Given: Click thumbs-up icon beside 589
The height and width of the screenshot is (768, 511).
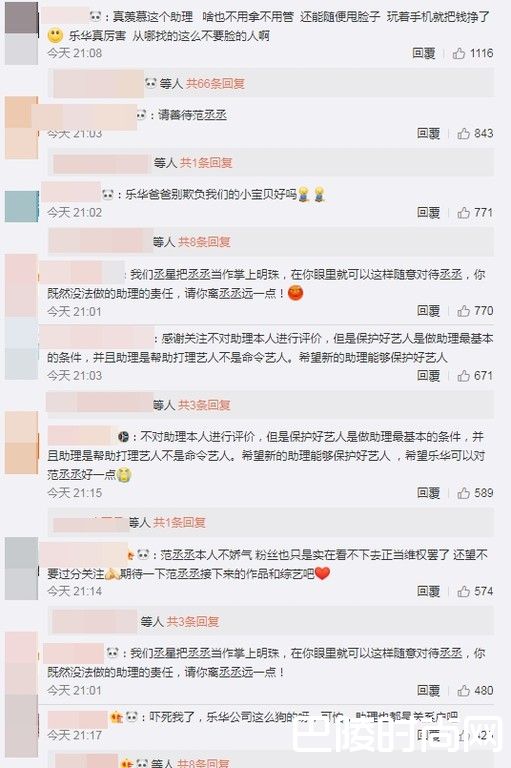Looking at the screenshot, I should tap(463, 493).
